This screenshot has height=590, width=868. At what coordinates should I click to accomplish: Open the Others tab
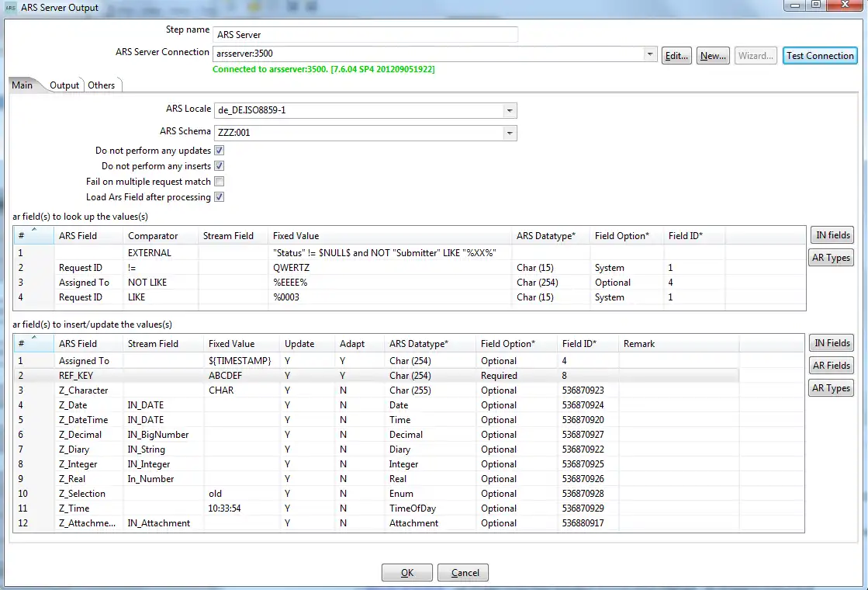(101, 85)
